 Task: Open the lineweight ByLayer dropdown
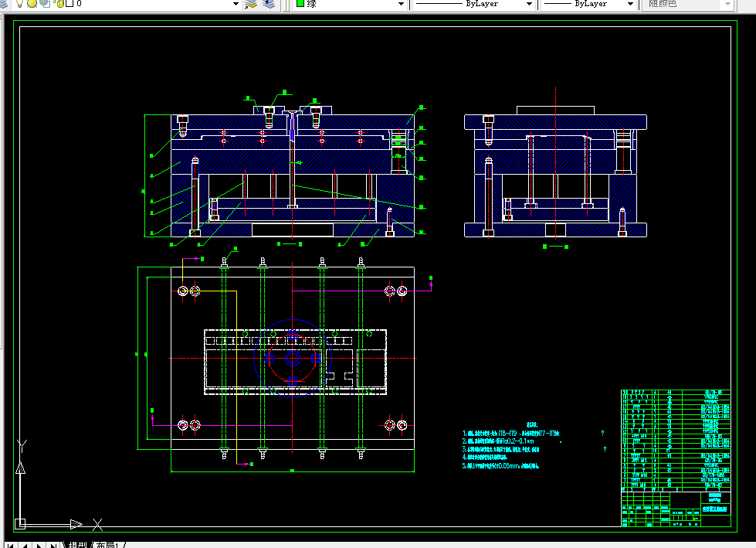click(x=630, y=4)
